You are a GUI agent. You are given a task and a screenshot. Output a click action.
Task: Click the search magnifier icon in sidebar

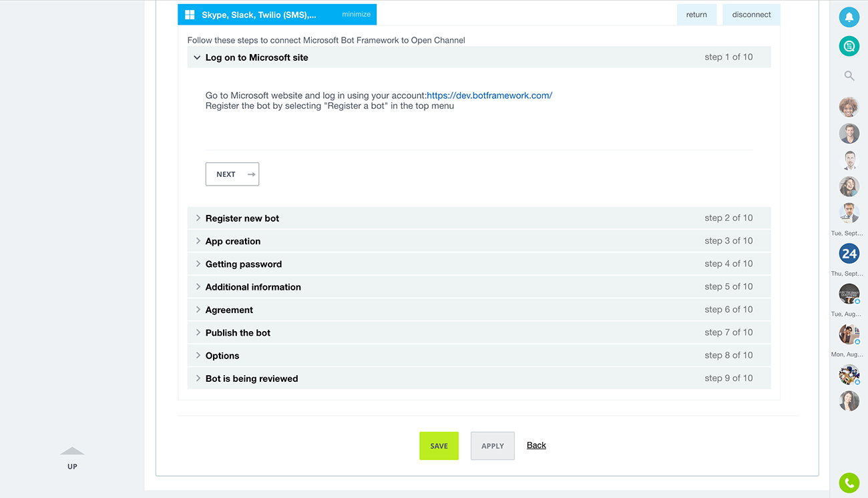tap(849, 76)
